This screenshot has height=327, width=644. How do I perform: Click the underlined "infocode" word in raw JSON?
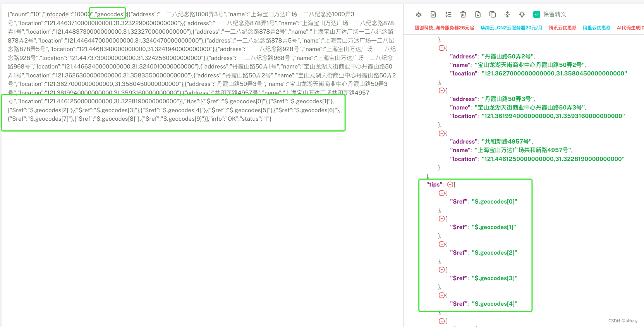(57, 14)
